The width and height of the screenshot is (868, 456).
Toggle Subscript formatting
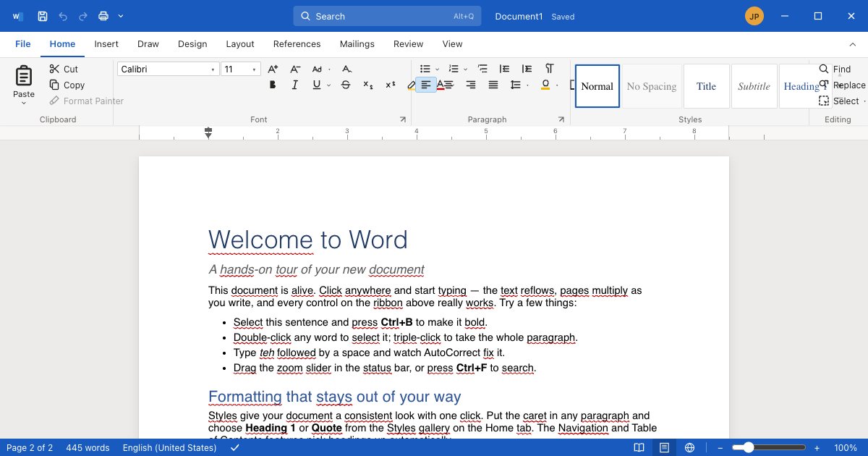(x=368, y=85)
